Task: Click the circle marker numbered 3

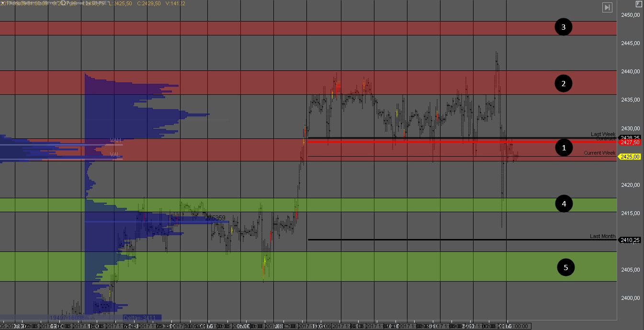Action: (564, 27)
